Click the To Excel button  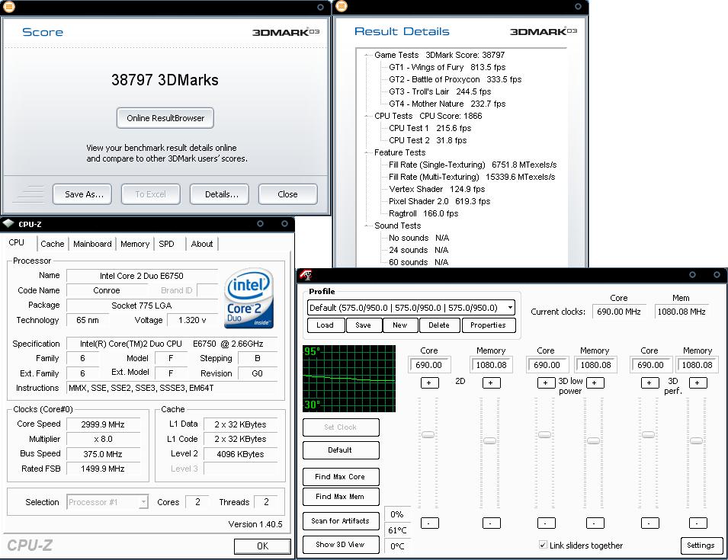[150, 194]
